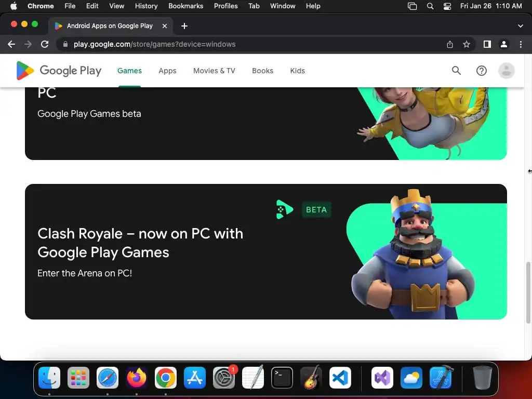
Task: Reload the current page
Action: tap(45, 44)
